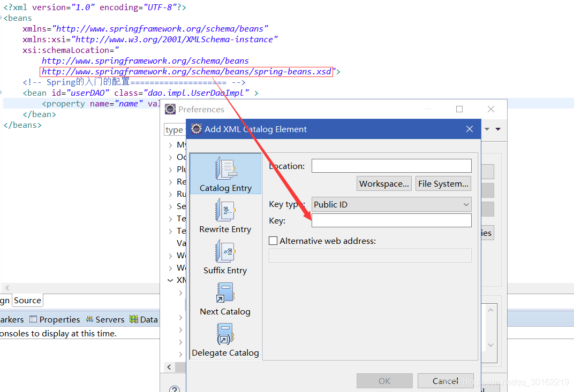Switch to the Source editor tab
The image size is (574, 392).
[x=27, y=300]
